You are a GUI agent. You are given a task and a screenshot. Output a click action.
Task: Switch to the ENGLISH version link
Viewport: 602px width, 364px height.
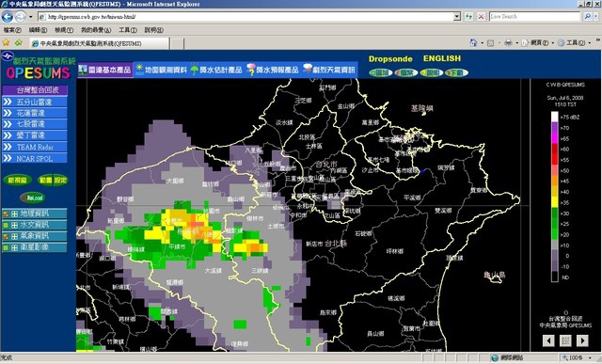click(x=442, y=58)
